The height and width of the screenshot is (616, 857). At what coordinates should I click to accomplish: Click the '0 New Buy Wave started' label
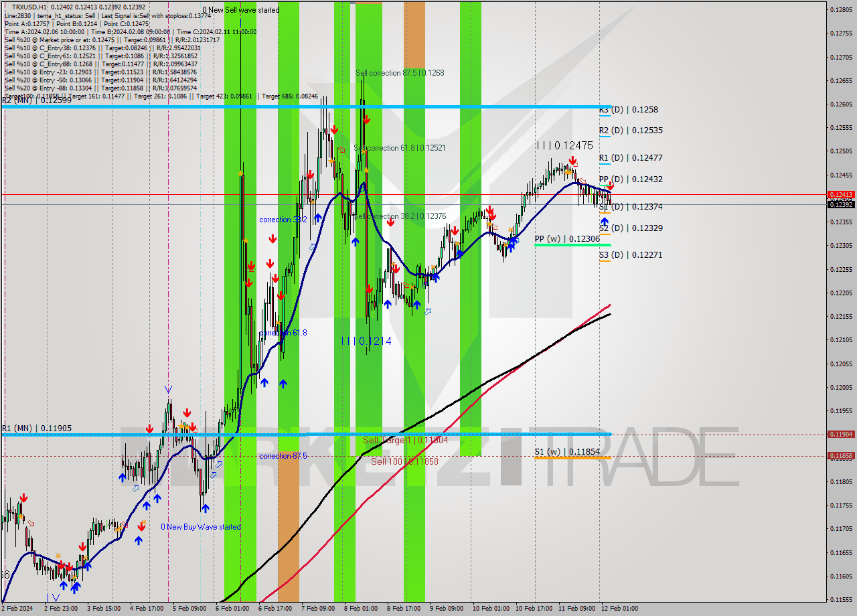201,527
